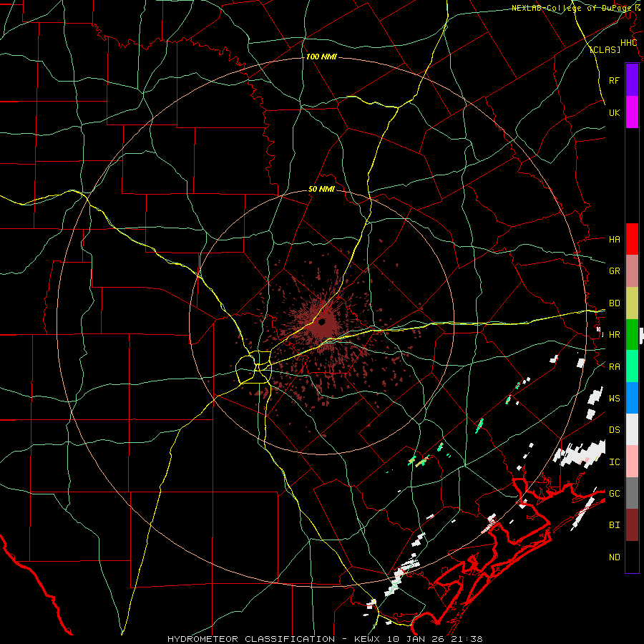Click the BD legend label
Viewport: 644px width, 644px height.
click(614, 303)
